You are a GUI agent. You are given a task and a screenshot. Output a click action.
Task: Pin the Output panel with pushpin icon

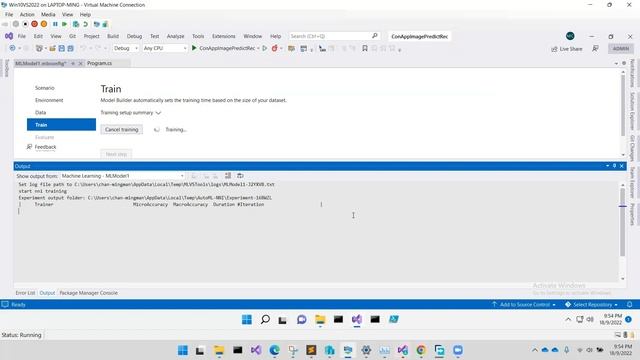tap(614, 166)
